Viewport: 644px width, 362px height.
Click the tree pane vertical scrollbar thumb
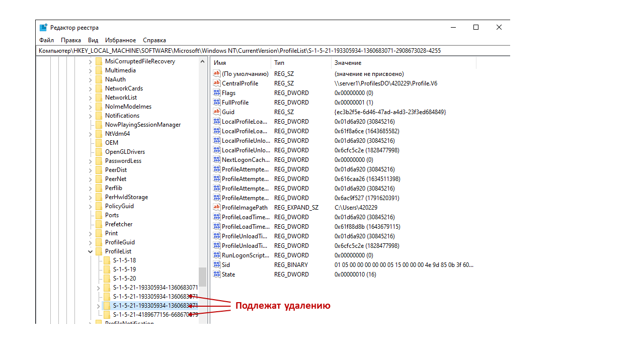coord(202,277)
